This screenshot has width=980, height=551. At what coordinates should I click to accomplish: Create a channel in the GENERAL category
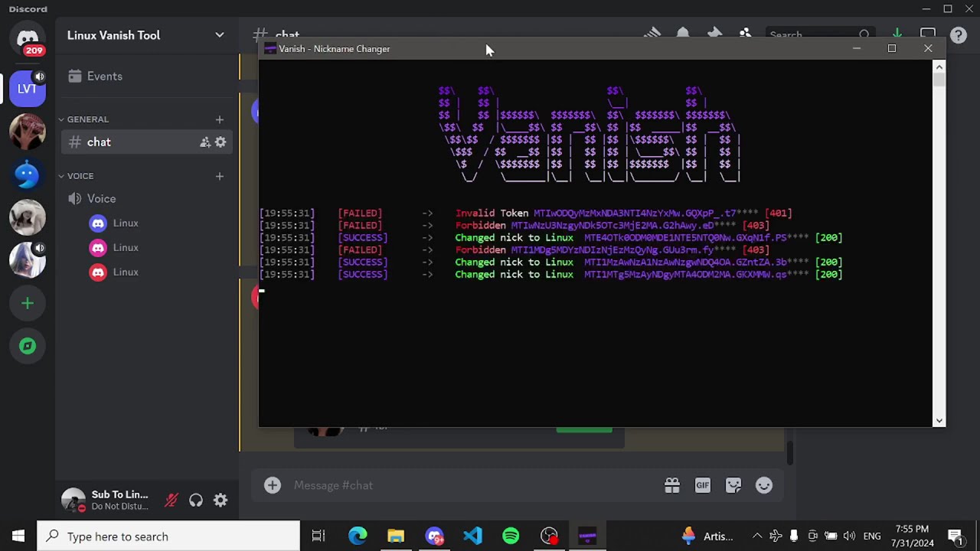coord(219,119)
